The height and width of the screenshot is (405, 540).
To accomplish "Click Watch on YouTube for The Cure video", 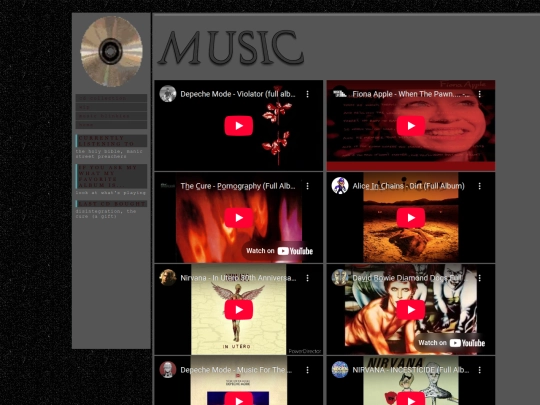I will [279, 251].
